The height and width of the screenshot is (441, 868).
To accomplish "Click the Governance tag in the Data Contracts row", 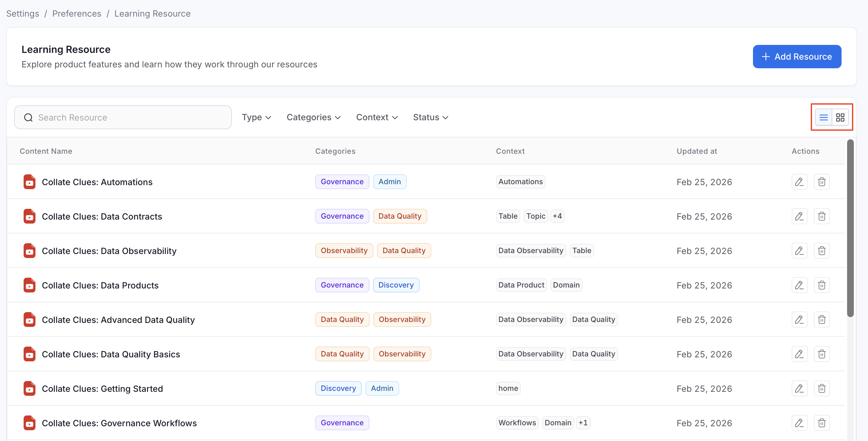I will click(x=342, y=216).
